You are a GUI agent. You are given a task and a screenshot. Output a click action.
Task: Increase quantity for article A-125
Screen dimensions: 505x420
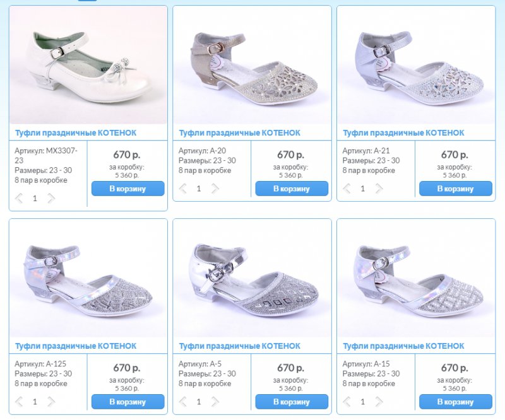52,402
